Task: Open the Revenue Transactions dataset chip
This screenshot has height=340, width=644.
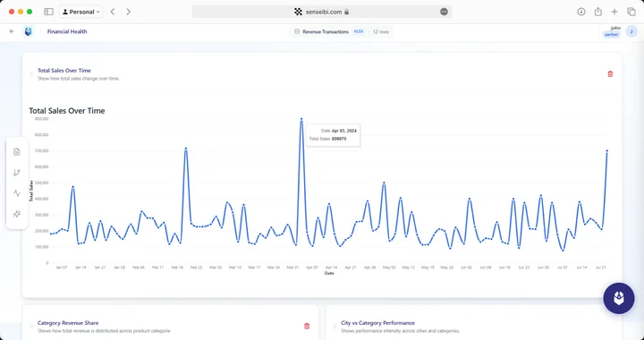Action: [x=342, y=31]
